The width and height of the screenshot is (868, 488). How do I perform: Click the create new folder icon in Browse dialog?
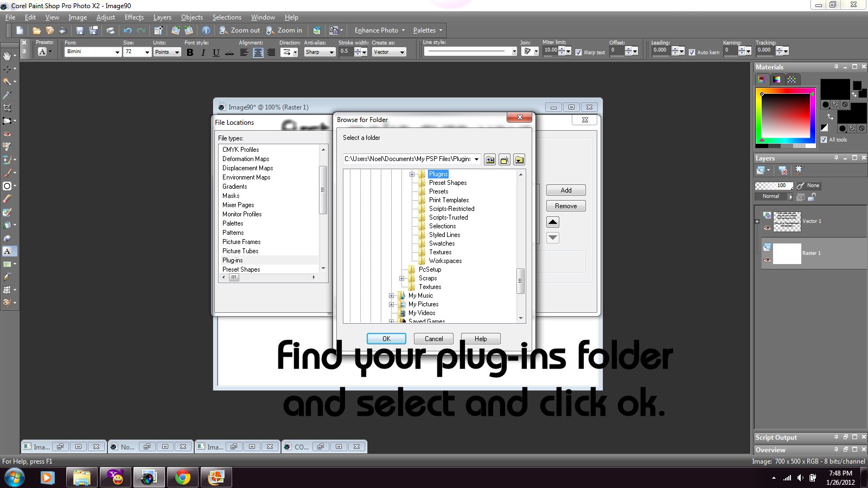(505, 159)
